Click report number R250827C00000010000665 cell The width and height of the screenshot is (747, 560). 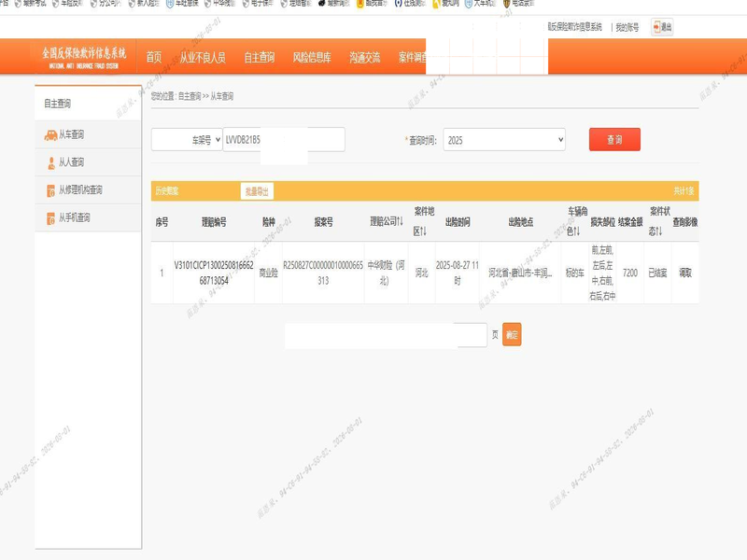323,273
